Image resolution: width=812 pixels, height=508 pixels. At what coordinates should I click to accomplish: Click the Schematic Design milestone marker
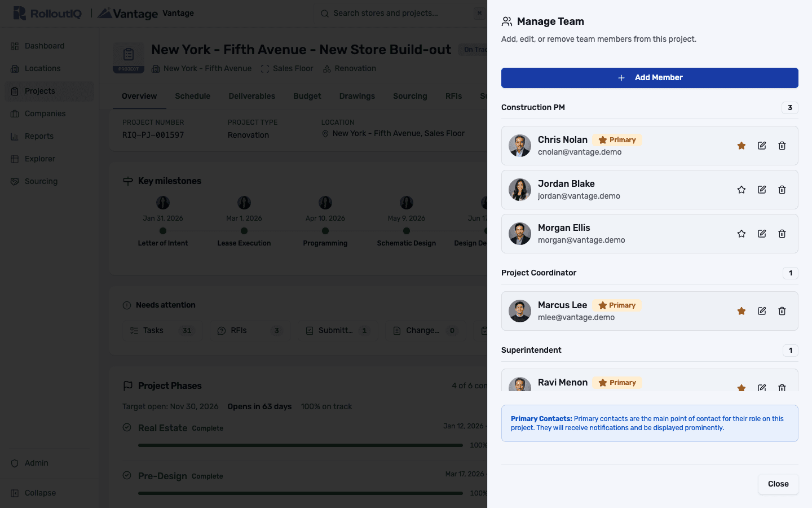tap(407, 231)
